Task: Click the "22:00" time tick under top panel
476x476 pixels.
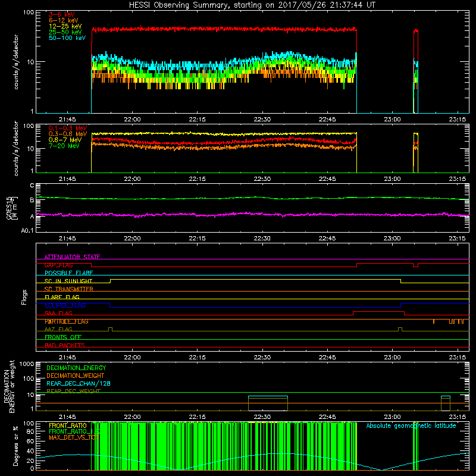Action: pyautogui.click(x=132, y=120)
